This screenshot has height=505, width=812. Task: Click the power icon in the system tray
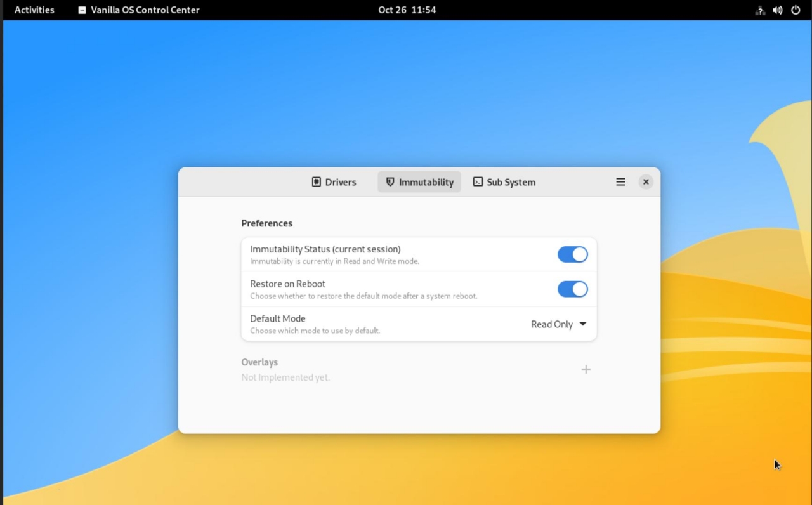(x=795, y=10)
